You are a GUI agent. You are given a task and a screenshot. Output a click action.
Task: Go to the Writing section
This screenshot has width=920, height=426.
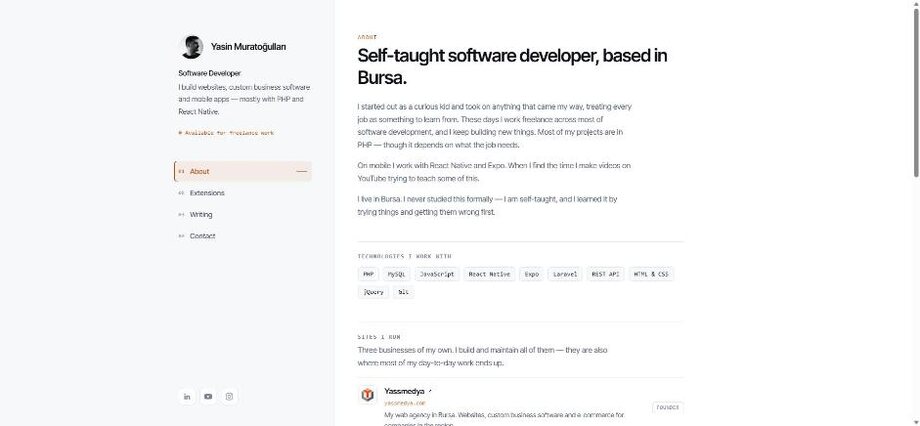click(243, 215)
